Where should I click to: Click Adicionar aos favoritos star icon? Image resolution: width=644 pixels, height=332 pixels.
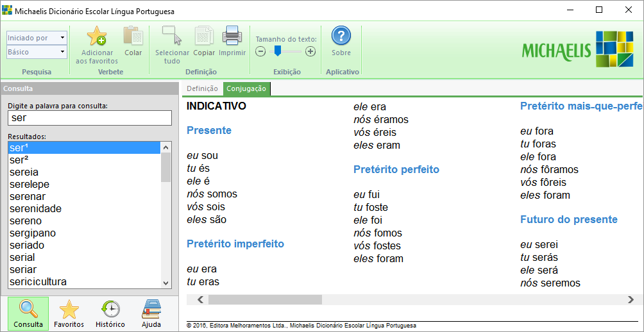tap(96, 36)
